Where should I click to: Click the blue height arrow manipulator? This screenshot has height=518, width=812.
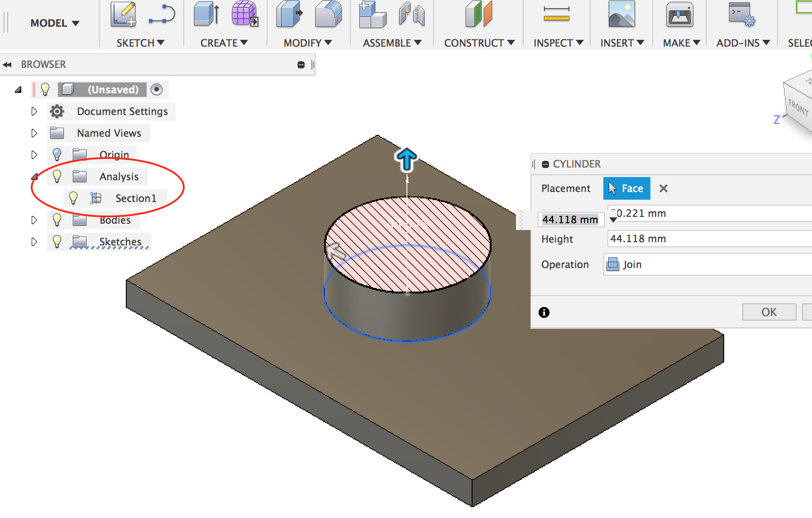[406, 160]
